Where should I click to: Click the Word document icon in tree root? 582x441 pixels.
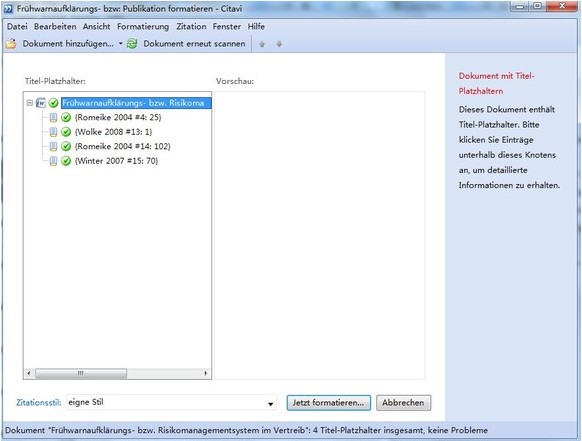41,103
